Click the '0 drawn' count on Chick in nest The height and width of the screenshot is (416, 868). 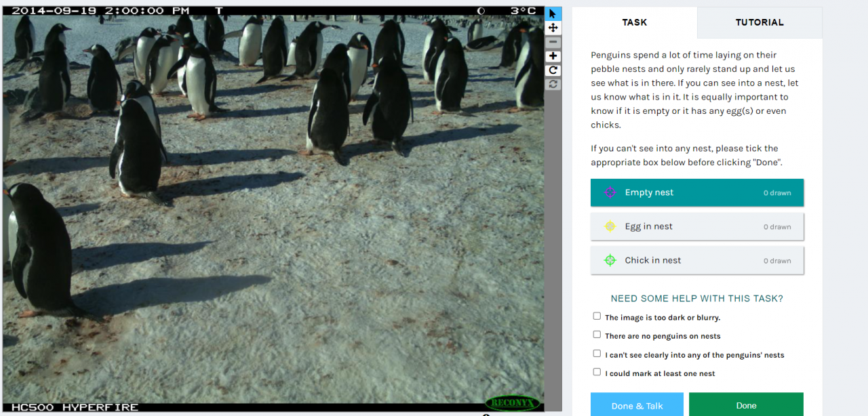click(x=777, y=261)
